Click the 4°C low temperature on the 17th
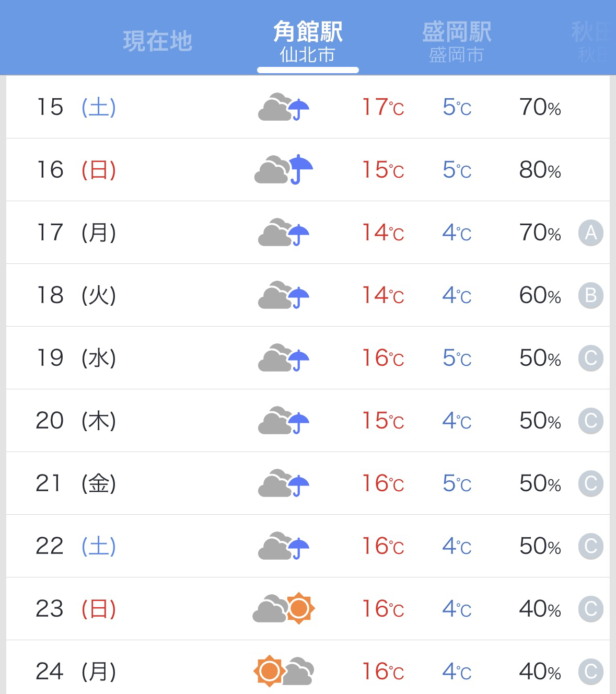This screenshot has width=616, height=694. click(x=457, y=233)
